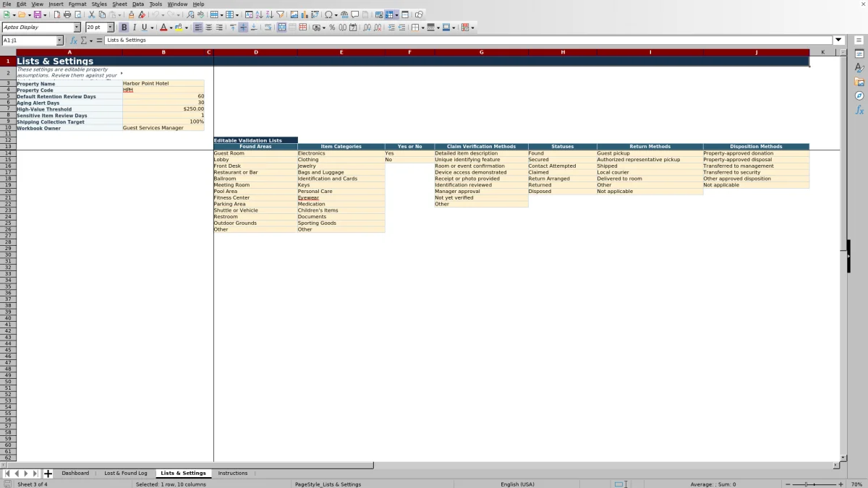This screenshot has height=488, width=868.
Task: Click the Insert Chart icon
Action: point(305,14)
